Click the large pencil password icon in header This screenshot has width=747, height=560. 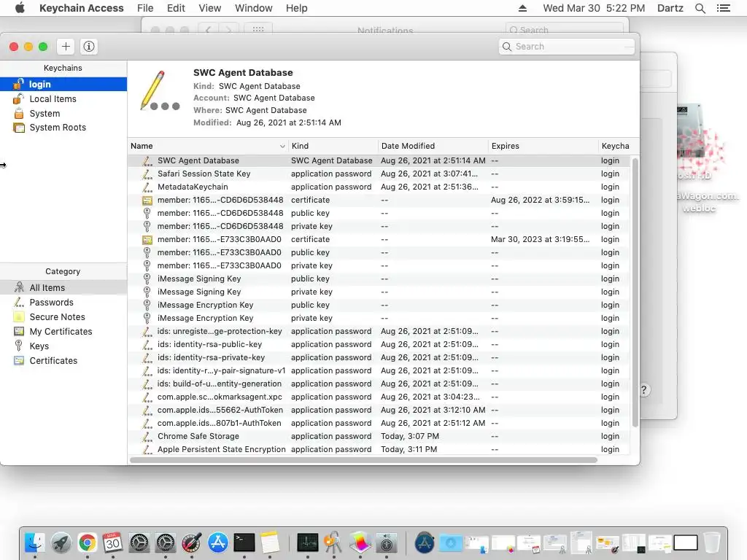159,90
